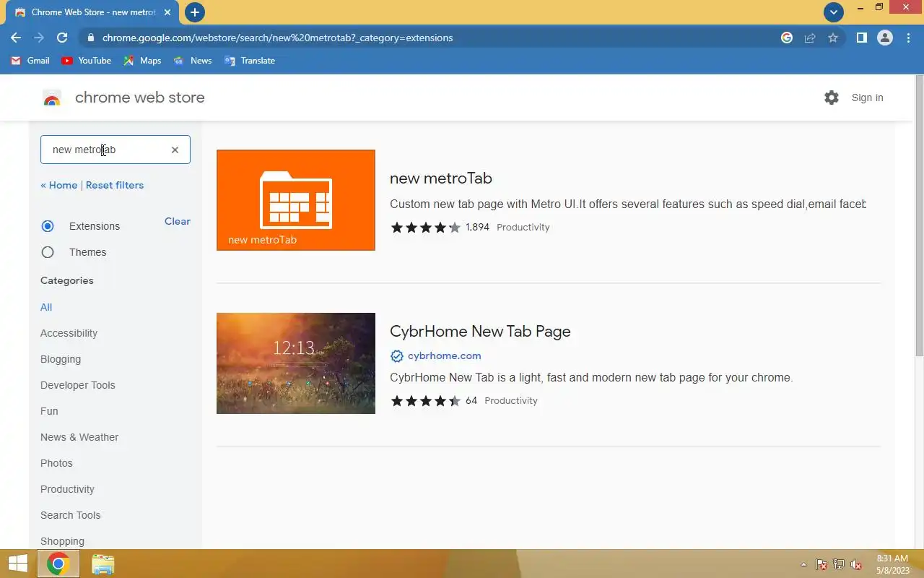924x578 pixels.
Task: Open the Translate bookmark
Action: click(x=250, y=61)
